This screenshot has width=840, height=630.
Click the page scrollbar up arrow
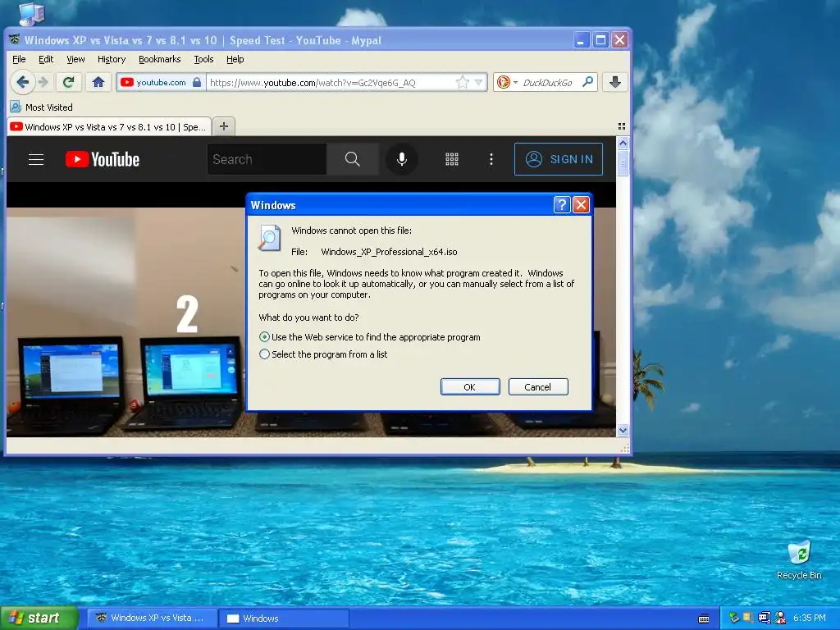(x=623, y=143)
